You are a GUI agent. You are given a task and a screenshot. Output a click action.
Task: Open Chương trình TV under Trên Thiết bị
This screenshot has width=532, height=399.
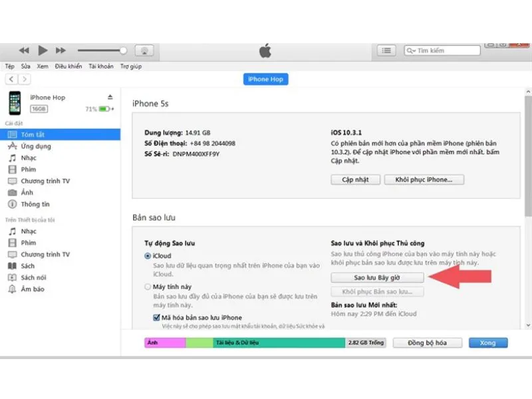[45, 254]
